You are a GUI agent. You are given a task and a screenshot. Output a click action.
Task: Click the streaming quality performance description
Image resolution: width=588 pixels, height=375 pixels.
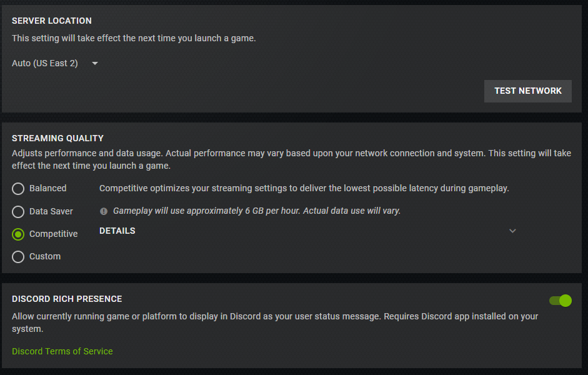(291, 159)
